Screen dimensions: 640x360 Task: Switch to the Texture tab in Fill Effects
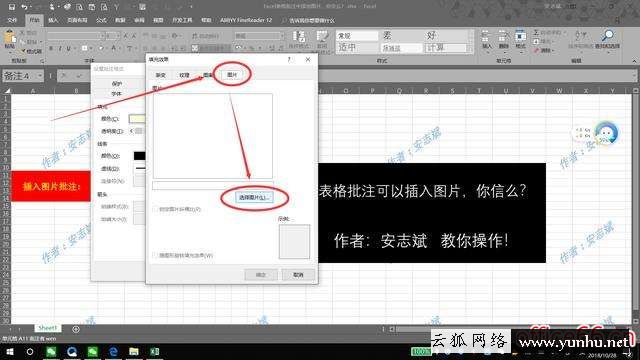(x=184, y=75)
